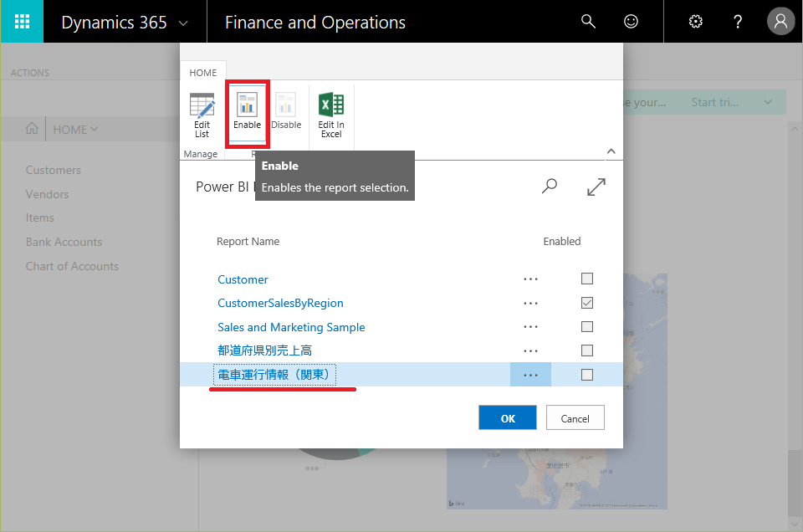The height and width of the screenshot is (532, 803).
Task: Expand the Dynamics 365 dropdown chevron
Action: 183,23
